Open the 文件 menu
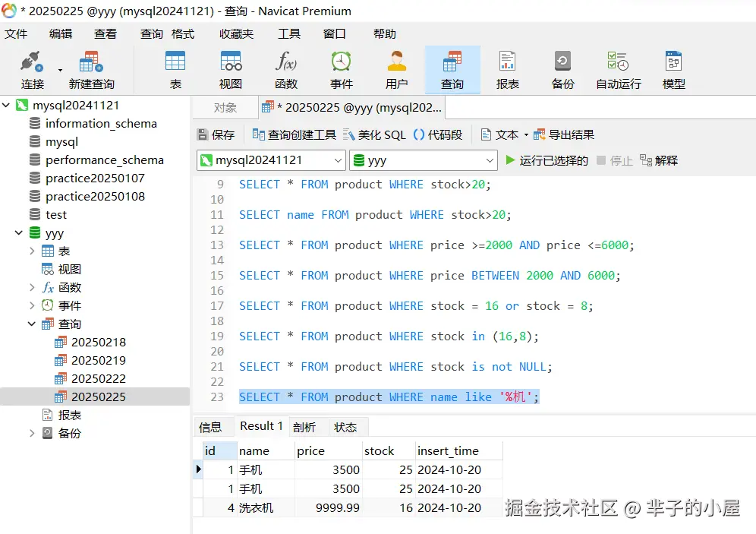Screen dimensions: 756x534 coord(16,33)
